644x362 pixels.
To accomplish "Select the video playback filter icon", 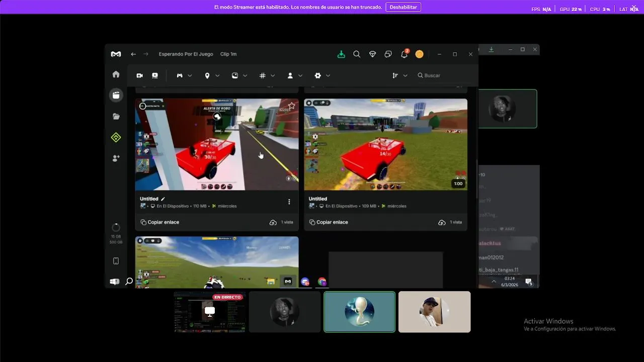I will pyautogui.click(x=155, y=75).
